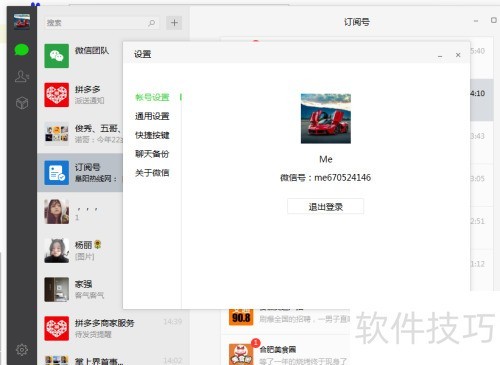Click the 退出登录 logout button
Viewport: 500px width, 365px height.
pyautogui.click(x=326, y=207)
